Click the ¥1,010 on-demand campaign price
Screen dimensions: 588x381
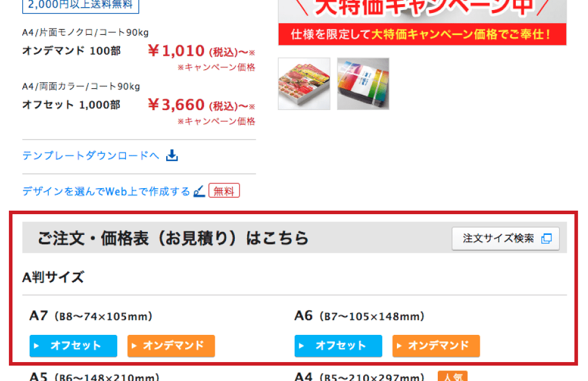click(176, 52)
